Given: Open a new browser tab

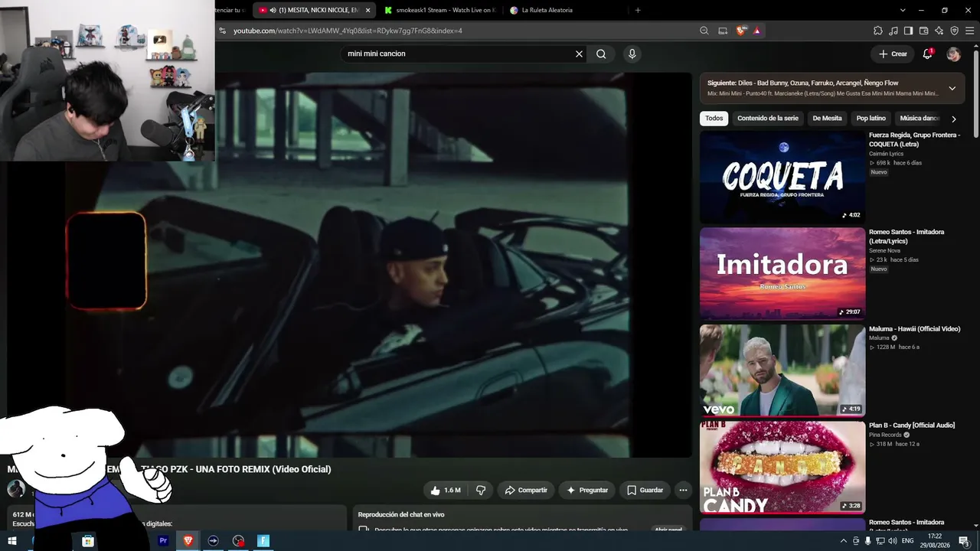Looking at the screenshot, I should point(638,10).
